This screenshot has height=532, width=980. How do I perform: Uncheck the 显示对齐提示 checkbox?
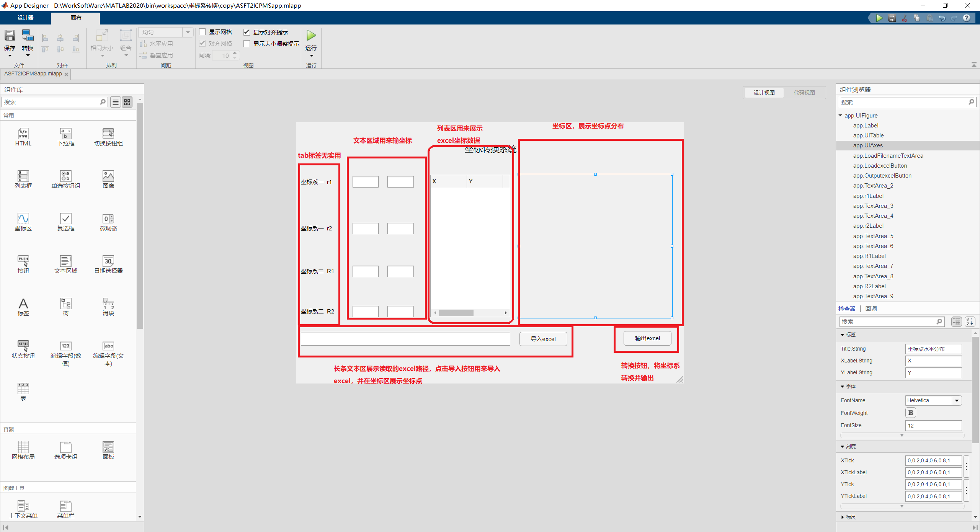[247, 32]
